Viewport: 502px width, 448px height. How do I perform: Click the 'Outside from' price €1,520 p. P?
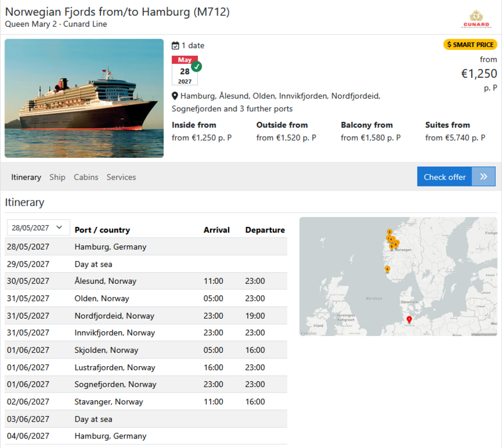pos(286,138)
